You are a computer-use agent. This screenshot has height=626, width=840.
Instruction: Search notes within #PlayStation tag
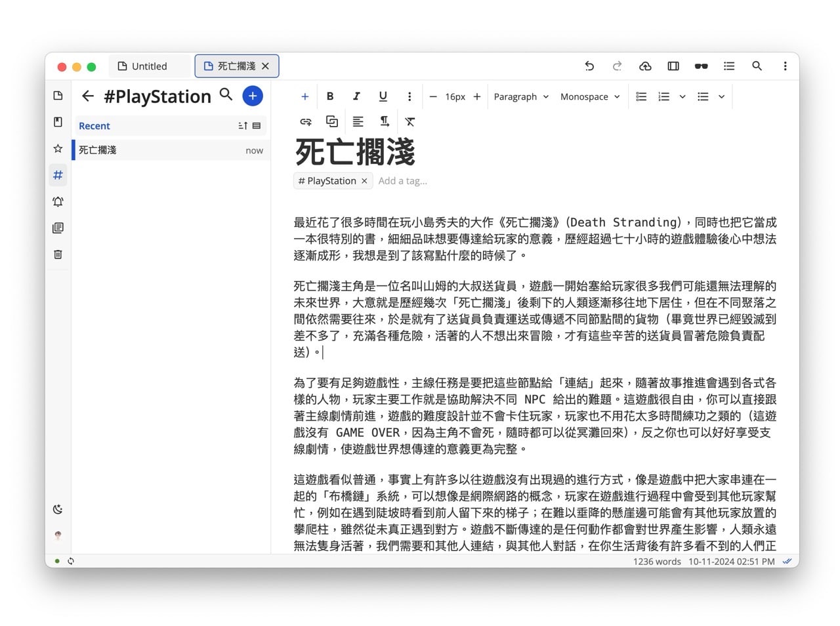226,94
